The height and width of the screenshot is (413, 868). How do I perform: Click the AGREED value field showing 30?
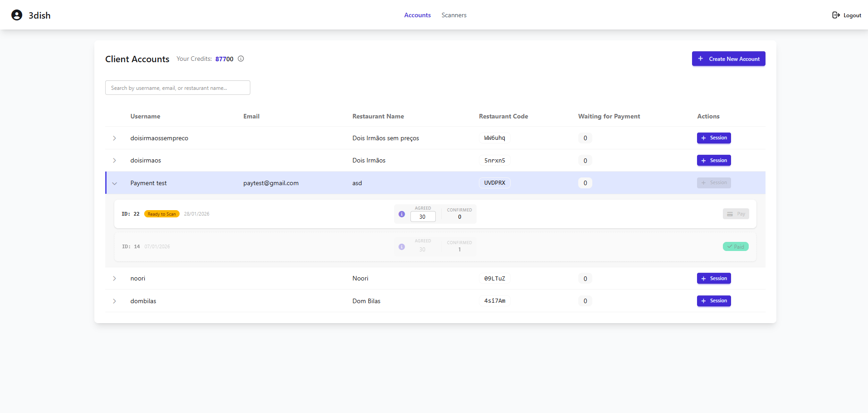(x=423, y=216)
